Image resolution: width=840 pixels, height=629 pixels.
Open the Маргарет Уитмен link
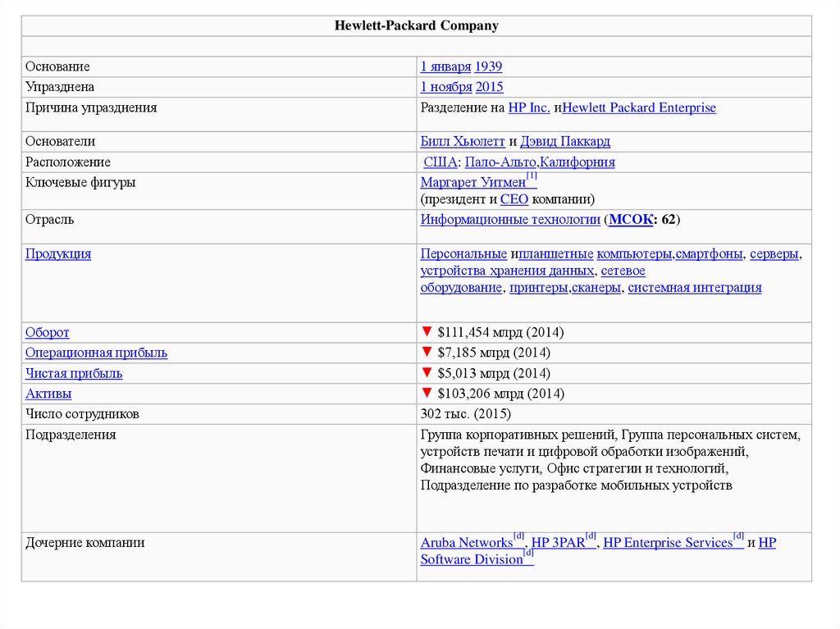pos(472,182)
